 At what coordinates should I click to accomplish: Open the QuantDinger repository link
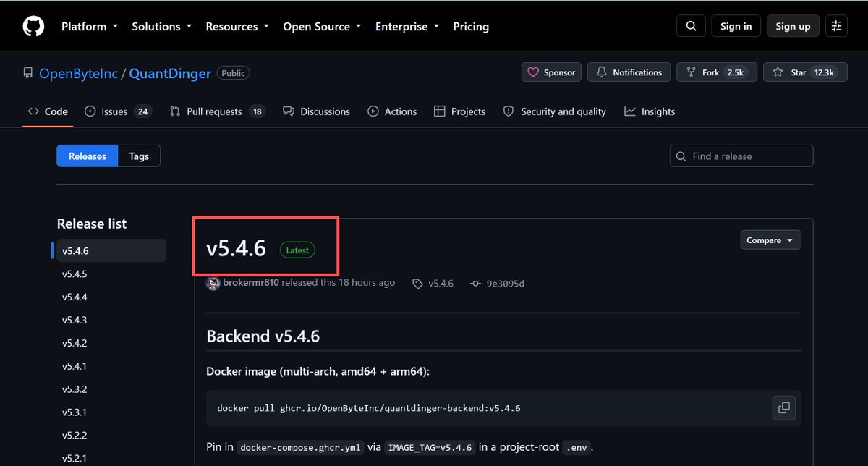(170, 73)
